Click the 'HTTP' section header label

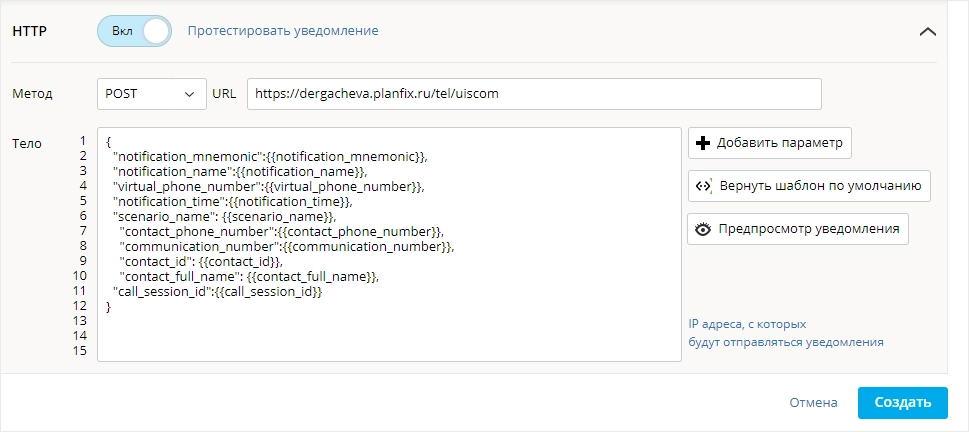[30, 32]
